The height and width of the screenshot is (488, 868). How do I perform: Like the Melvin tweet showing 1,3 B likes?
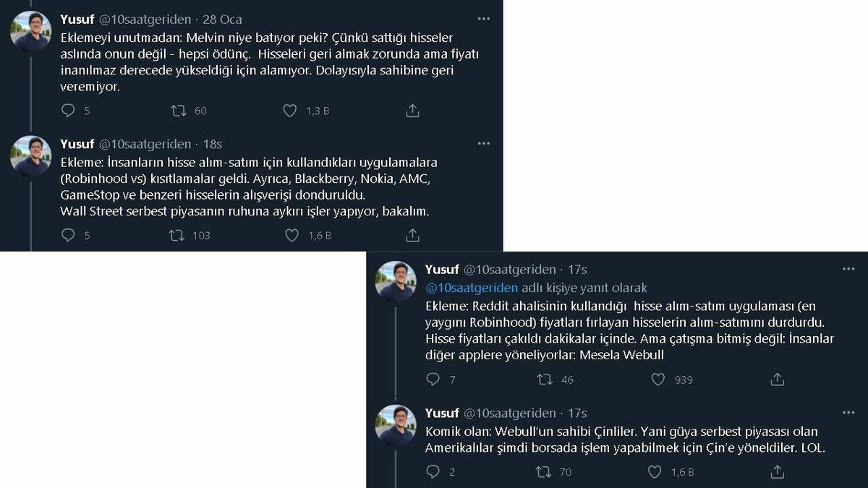tap(291, 111)
